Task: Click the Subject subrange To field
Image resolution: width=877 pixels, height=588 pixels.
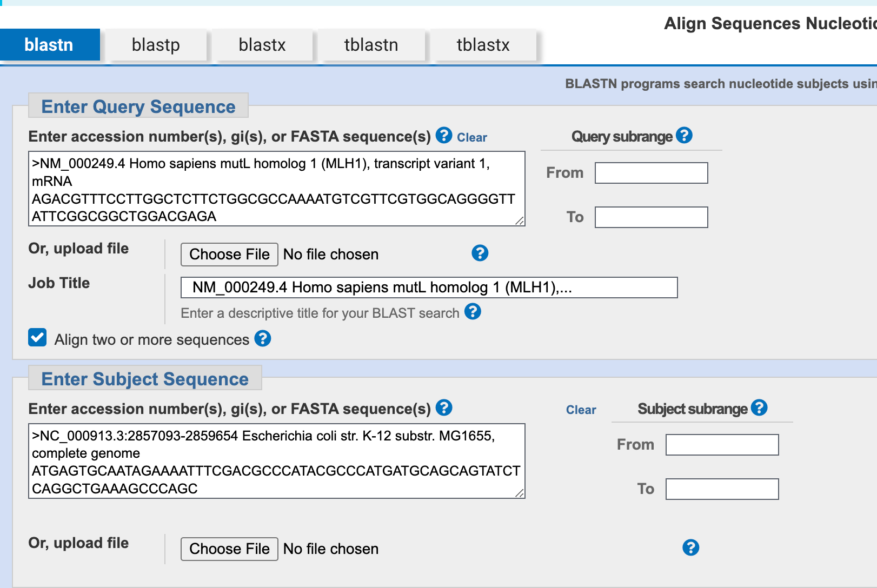Action: (722, 489)
